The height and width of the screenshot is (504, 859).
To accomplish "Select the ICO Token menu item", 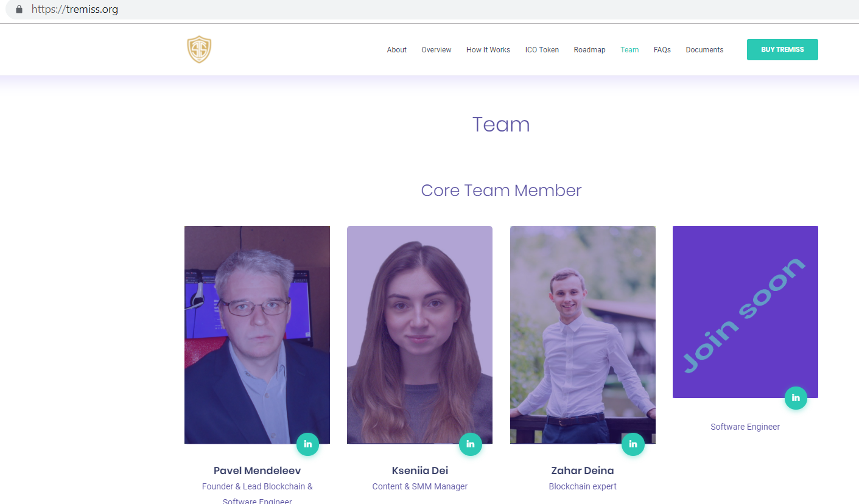I will coord(542,50).
